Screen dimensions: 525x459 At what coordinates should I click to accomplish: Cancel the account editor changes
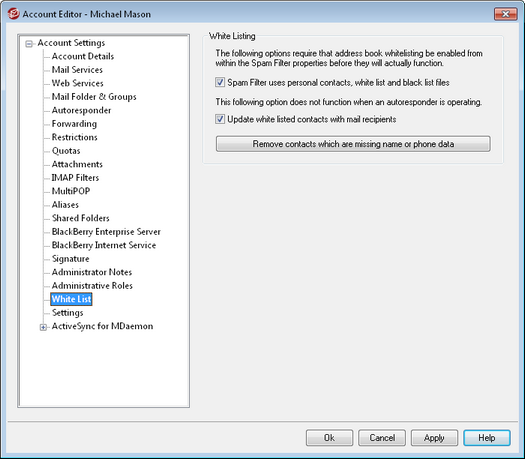382,438
